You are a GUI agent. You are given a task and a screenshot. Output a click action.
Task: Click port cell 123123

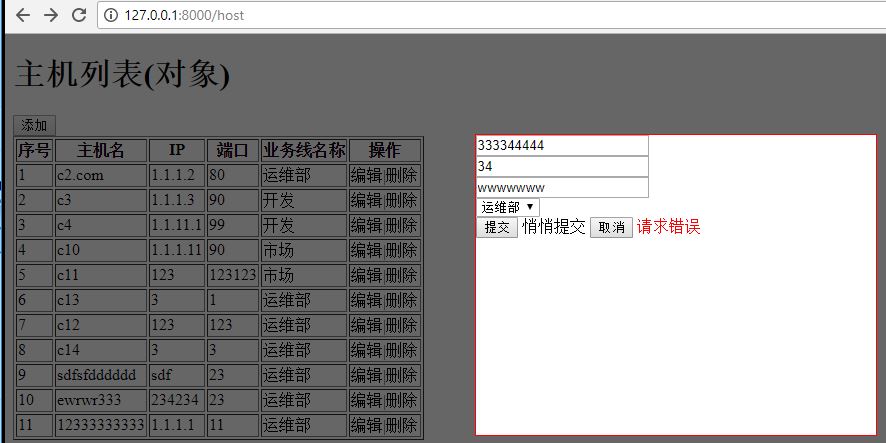233,275
